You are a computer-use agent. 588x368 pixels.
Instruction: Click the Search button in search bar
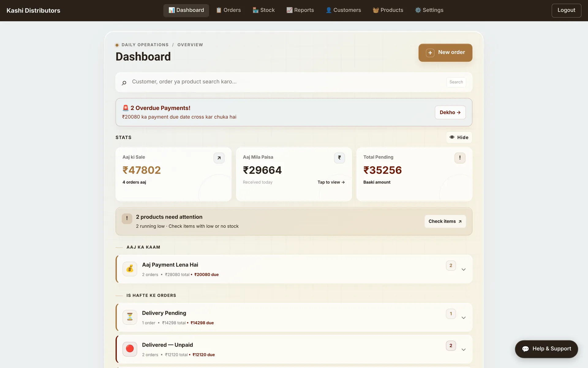pyautogui.click(x=456, y=82)
